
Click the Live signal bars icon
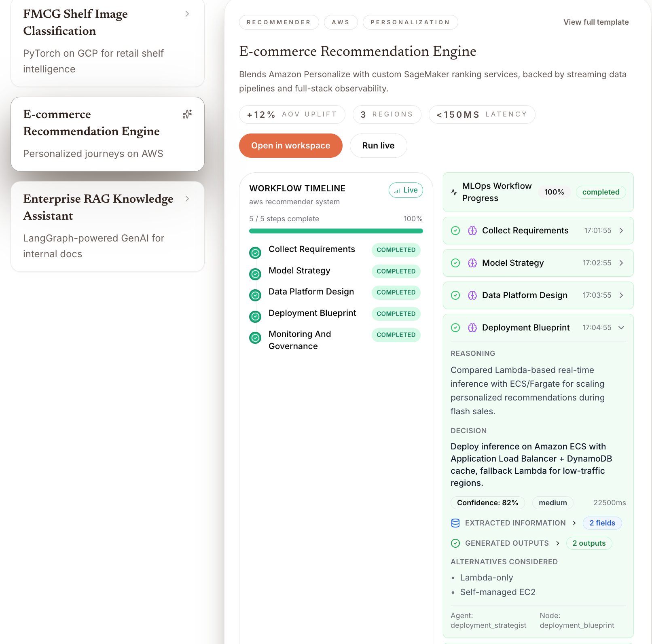click(x=397, y=191)
